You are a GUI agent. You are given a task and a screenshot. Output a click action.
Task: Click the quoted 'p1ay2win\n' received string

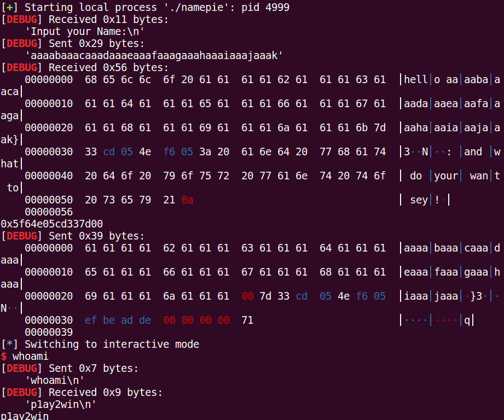pyautogui.click(x=61, y=404)
